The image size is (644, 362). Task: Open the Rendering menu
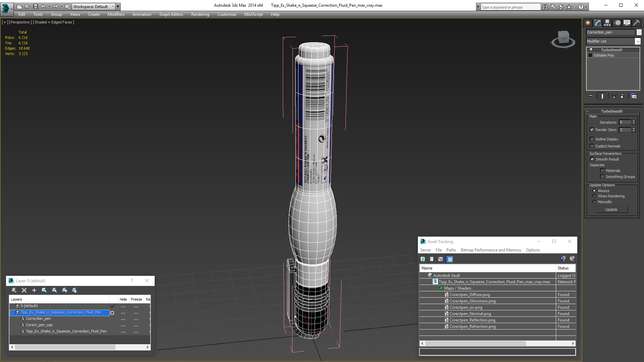pyautogui.click(x=200, y=14)
